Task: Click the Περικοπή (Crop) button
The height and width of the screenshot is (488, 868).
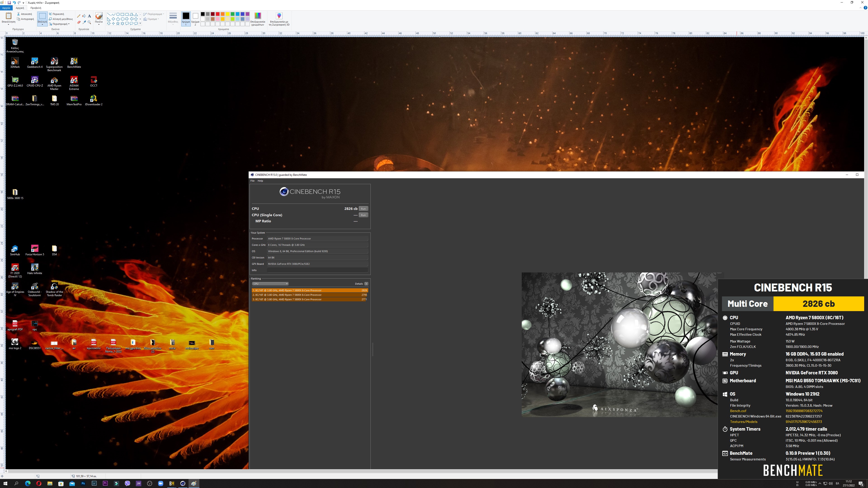Action: click(57, 14)
